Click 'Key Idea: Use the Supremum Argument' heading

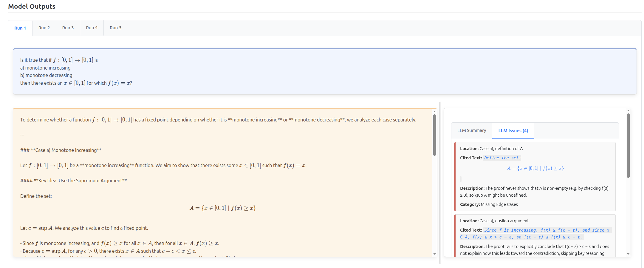(x=74, y=181)
